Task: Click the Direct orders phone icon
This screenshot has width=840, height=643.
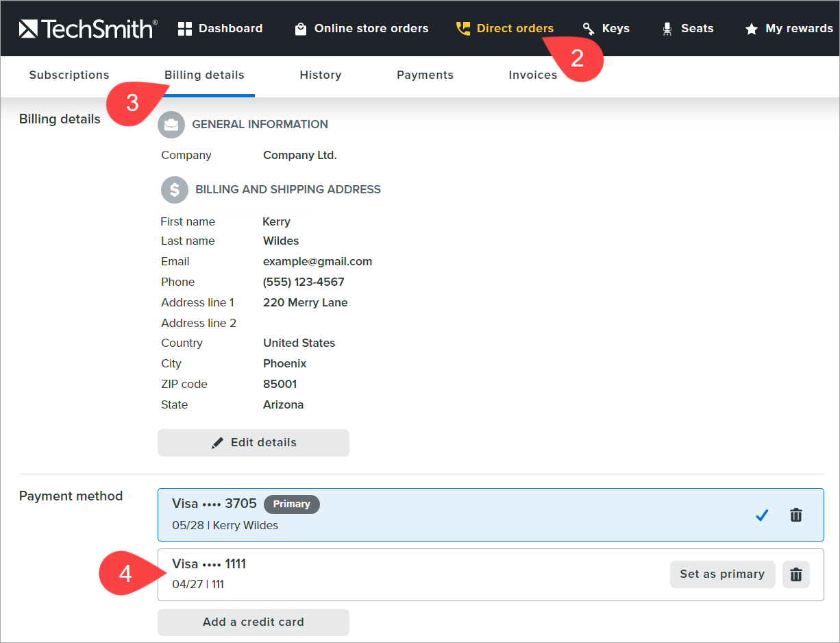Action: [463, 29]
